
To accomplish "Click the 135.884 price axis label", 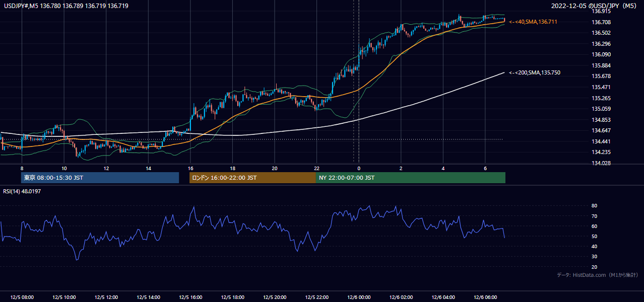I will (601, 65).
